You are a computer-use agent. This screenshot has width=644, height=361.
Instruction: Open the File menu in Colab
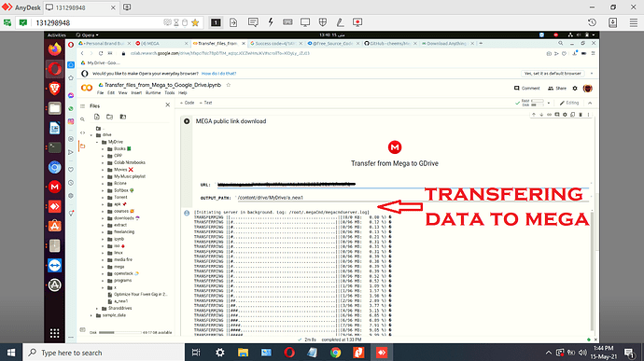tap(100, 93)
